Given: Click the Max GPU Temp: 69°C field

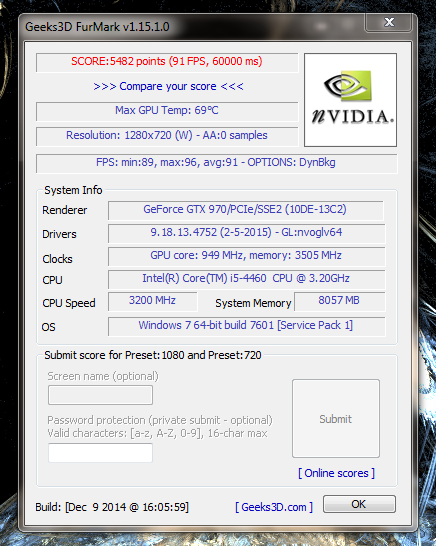Looking at the screenshot, I should [x=167, y=111].
